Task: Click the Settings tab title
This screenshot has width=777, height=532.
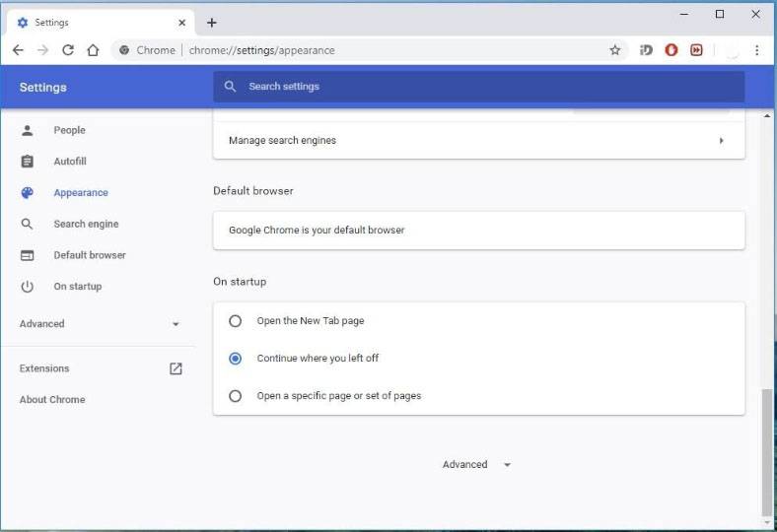Action: (51, 23)
